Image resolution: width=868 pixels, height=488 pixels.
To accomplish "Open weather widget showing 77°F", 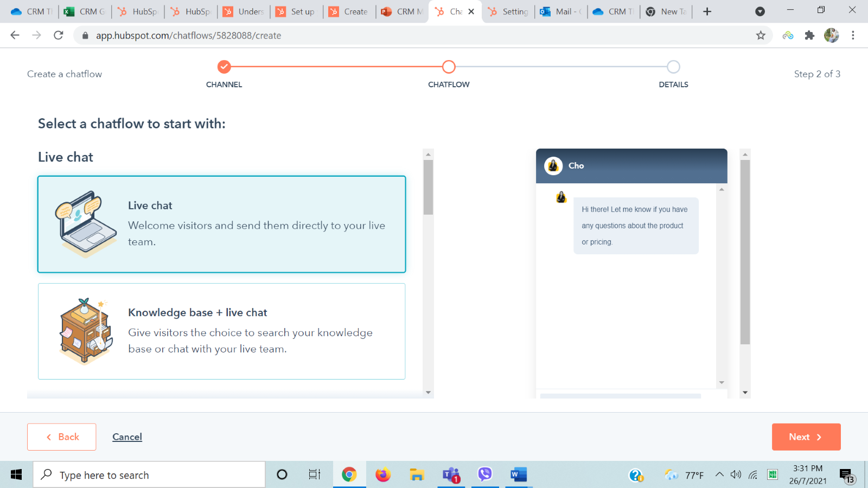I will (684, 476).
